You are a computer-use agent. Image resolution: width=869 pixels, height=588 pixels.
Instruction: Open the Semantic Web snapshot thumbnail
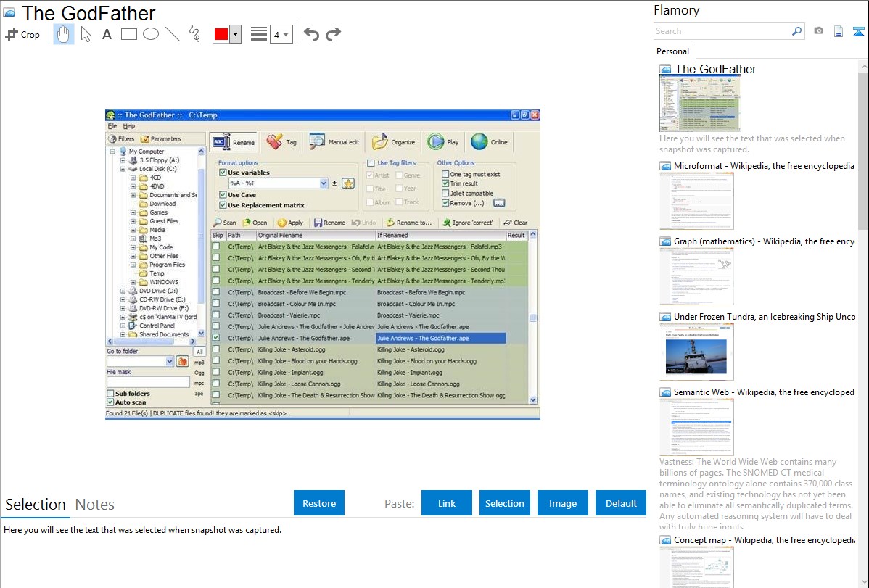coord(696,427)
